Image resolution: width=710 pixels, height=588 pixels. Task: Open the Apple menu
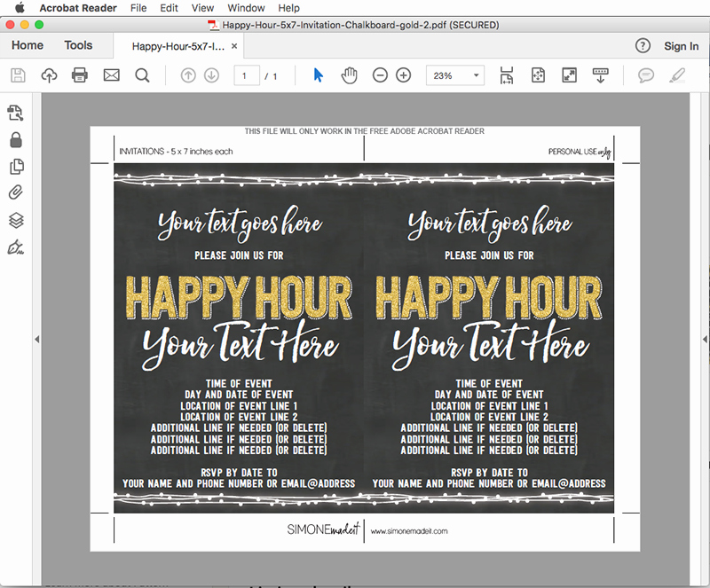click(x=20, y=8)
